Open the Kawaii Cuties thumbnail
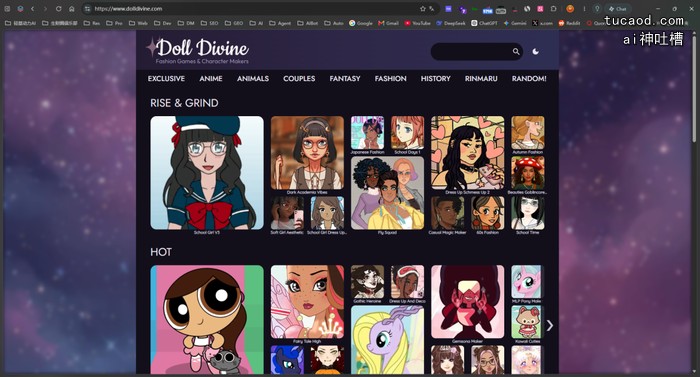Screen dimensions: 700x377 pos(527,322)
